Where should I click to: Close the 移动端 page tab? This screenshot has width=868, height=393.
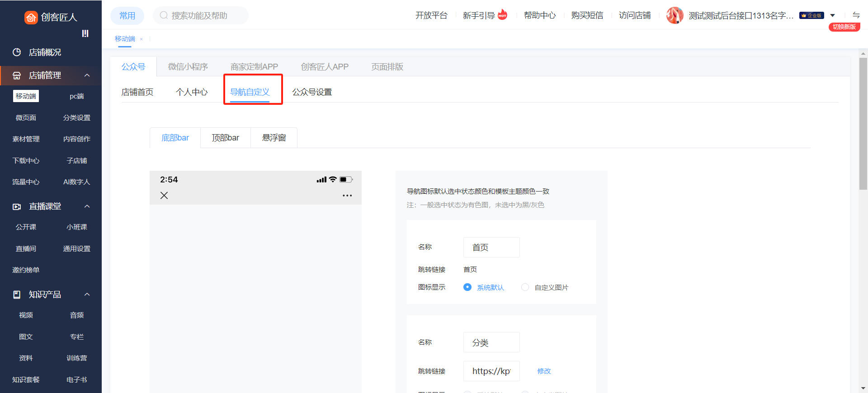[x=142, y=39]
